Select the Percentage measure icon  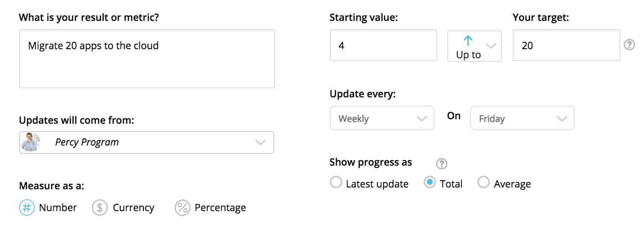(x=183, y=208)
